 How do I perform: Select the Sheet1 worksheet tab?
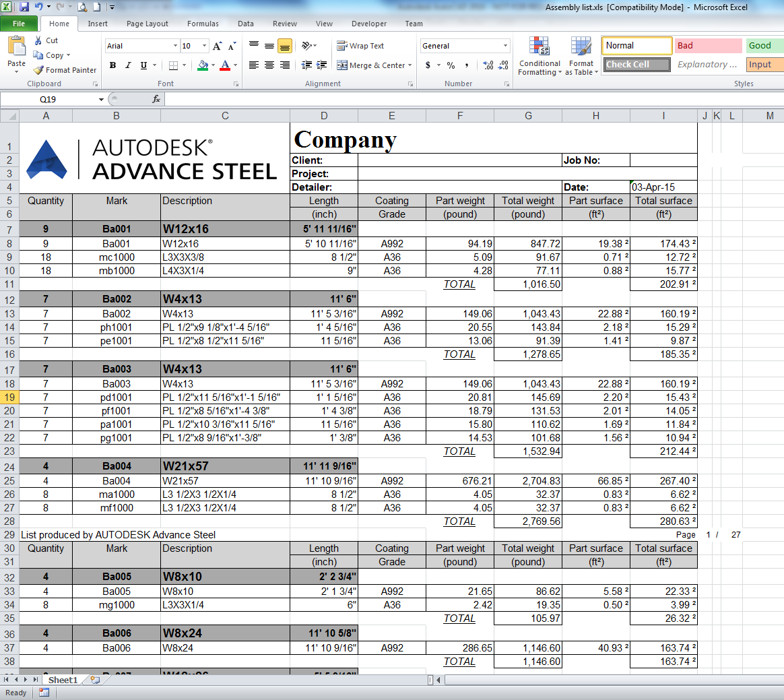63,680
